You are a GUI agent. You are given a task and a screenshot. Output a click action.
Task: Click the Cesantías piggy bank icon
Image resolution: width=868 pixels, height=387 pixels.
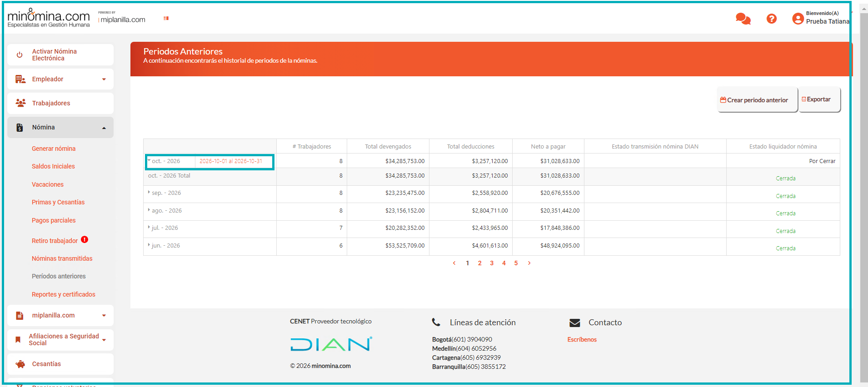tap(20, 364)
